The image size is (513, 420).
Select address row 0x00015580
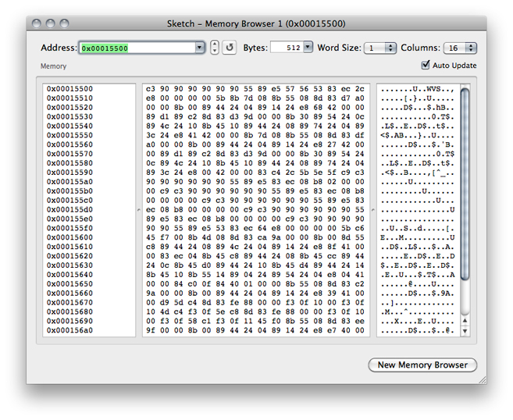(x=69, y=163)
